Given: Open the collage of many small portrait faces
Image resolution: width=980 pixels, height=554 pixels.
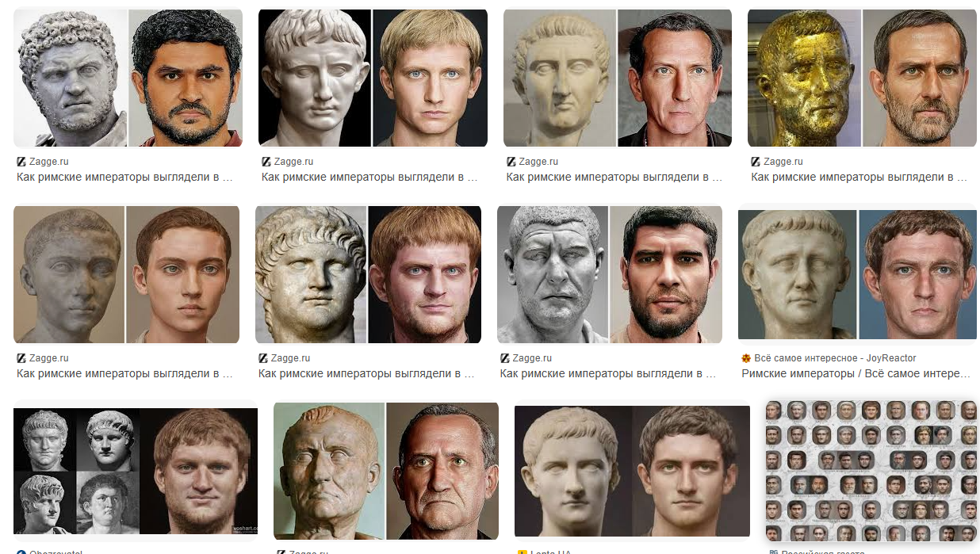Looking at the screenshot, I should pos(870,470).
